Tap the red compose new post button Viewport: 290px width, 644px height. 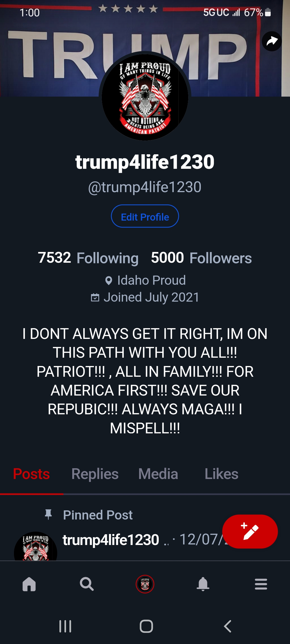pos(250,531)
